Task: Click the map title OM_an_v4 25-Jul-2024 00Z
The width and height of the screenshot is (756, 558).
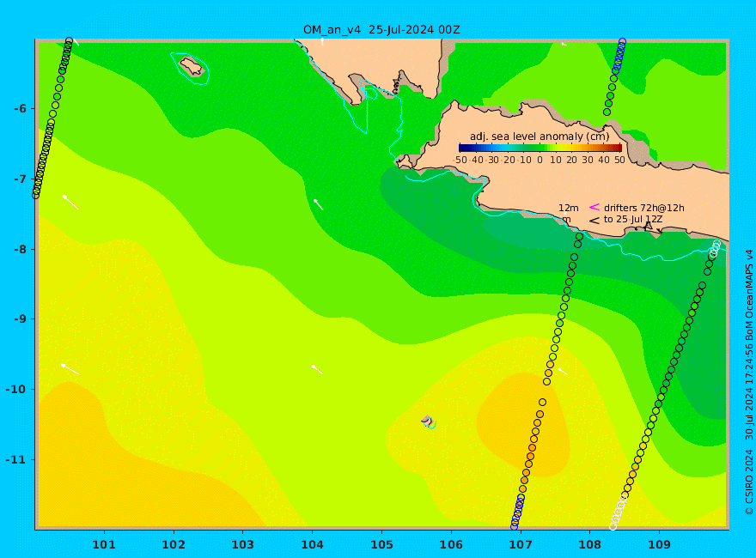Action: [x=381, y=30]
